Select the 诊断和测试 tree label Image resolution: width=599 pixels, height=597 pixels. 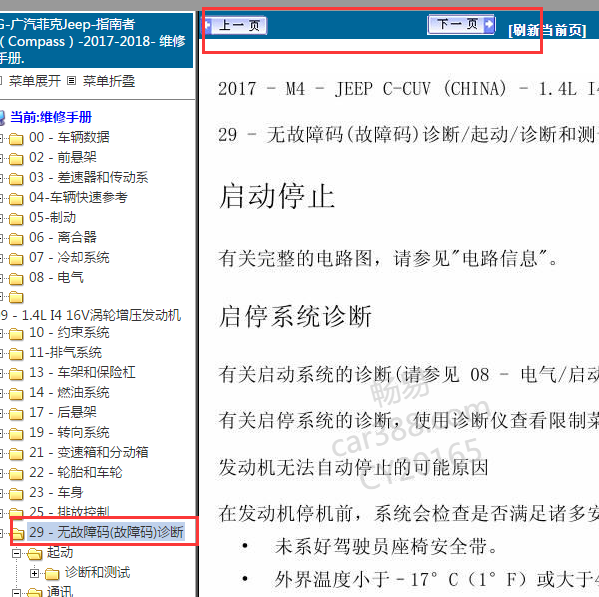[x=97, y=572]
